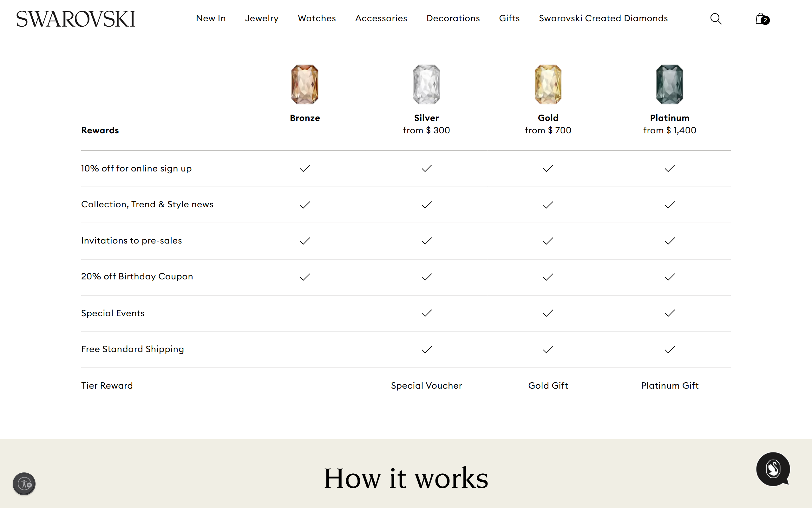
Task: Open the Gifts menu
Action: pyautogui.click(x=509, y=18)
